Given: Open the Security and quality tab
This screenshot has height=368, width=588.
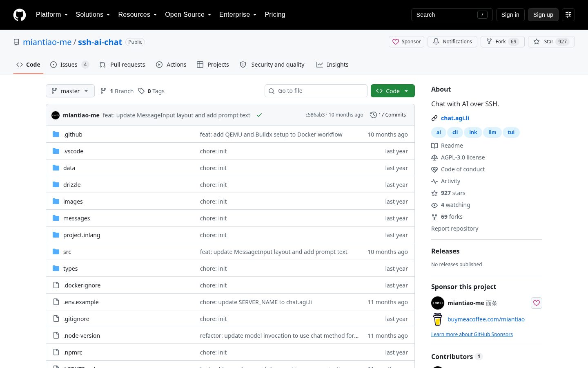Looking at the screenshot, I should coord(272,65).
